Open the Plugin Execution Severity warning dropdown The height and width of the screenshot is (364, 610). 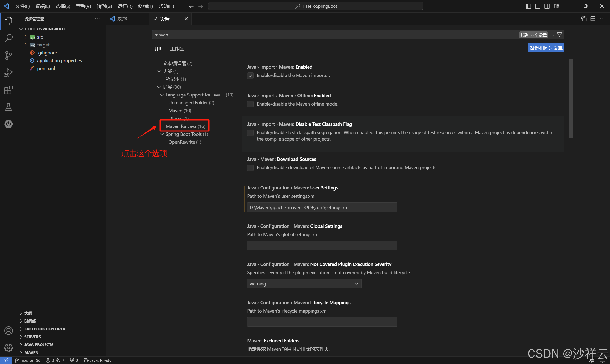(x=304, y=283)
